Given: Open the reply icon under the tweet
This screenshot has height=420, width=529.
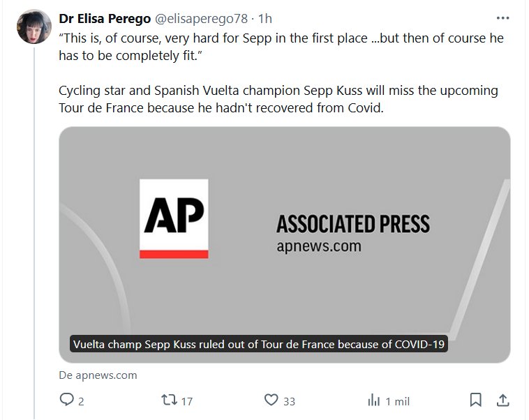Looking at the screenshot, I should (67, 400).
